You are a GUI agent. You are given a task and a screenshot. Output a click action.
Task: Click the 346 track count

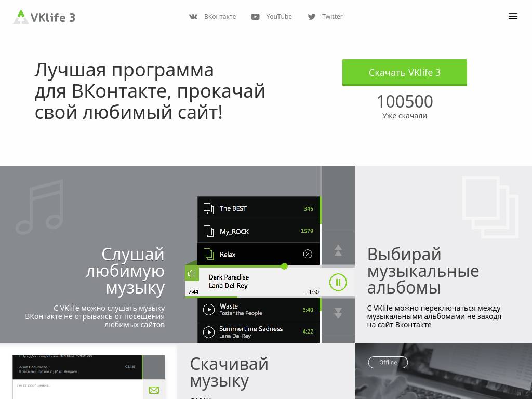(x=309, y=209)
